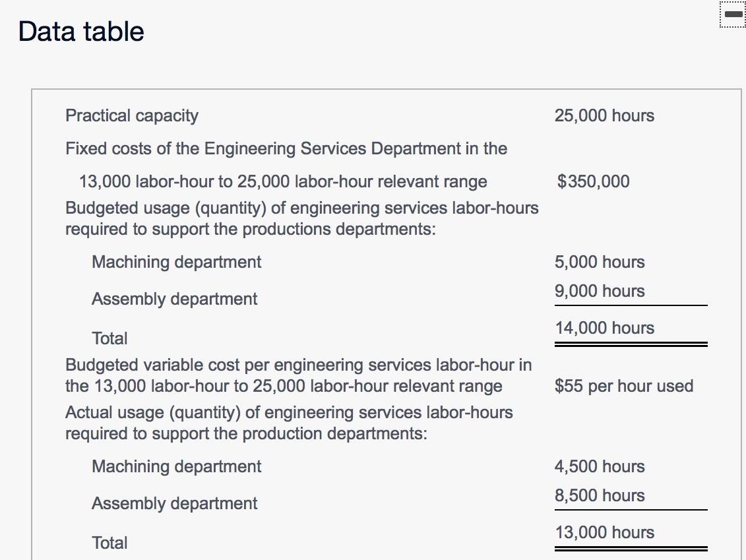Click the 8,500 hours value
This screenshot has width=746, height=560.
tap(600, 495)
